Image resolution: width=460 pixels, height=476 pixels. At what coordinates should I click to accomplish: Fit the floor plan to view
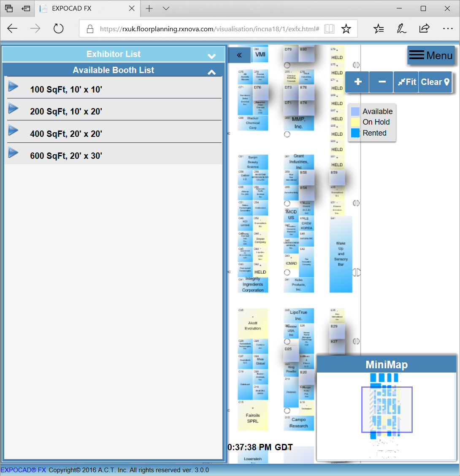[406, 82]
